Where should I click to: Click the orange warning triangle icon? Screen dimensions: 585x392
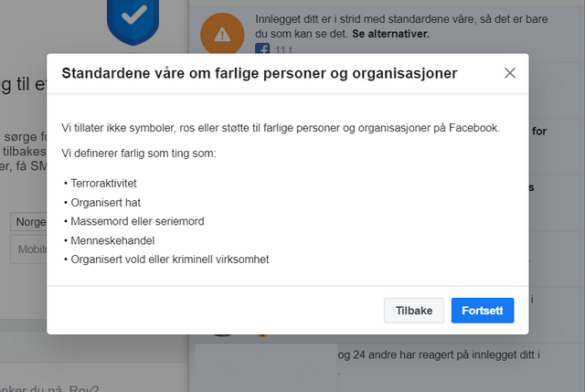click(x=222, y=35)
